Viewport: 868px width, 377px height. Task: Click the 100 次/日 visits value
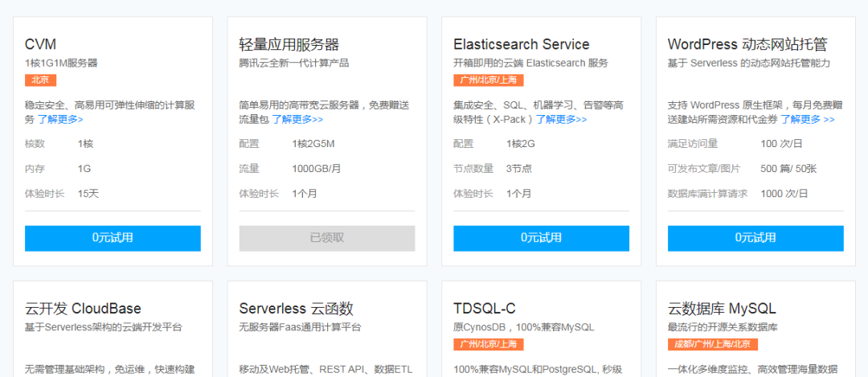pos(781,144)
